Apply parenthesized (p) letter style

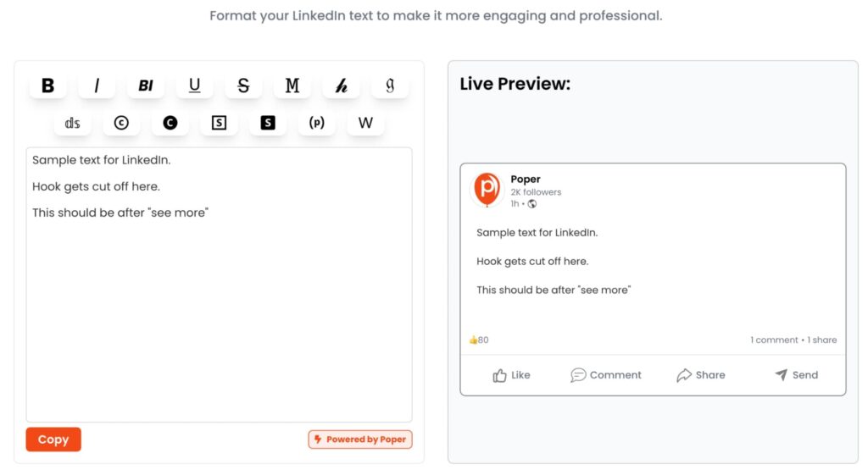317,123
